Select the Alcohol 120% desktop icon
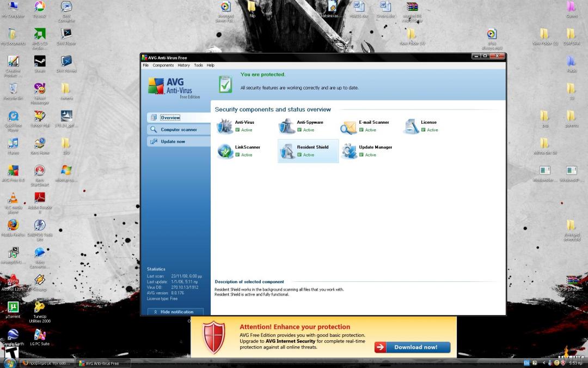This screenshot has width=588, height=368. point(13,283)
